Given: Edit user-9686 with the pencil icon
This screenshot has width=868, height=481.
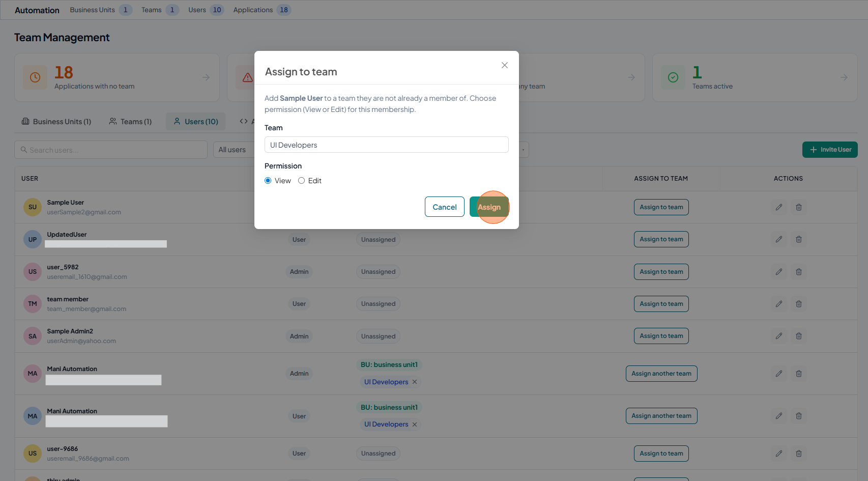Looking at the screenshot, I should [x=779, y=454].
